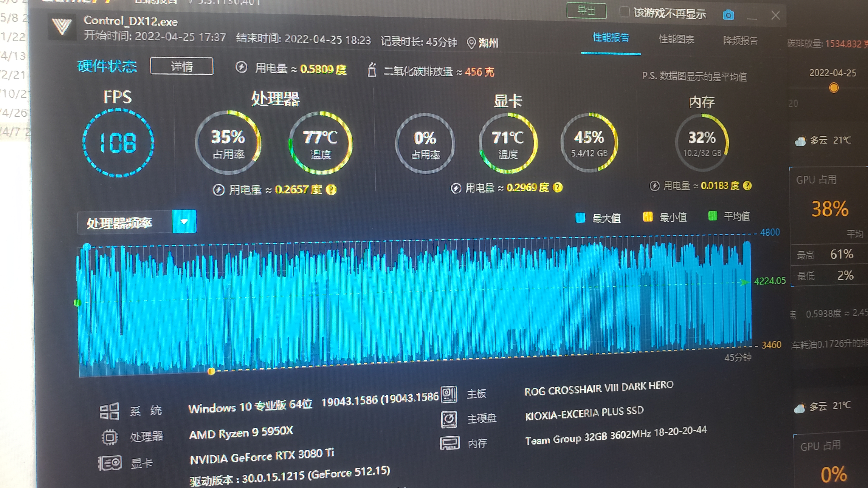The width and height of the screenshot is (868, 488).
Task: Click the 内存 RAM icon in system info
Action: pos(450,443)
